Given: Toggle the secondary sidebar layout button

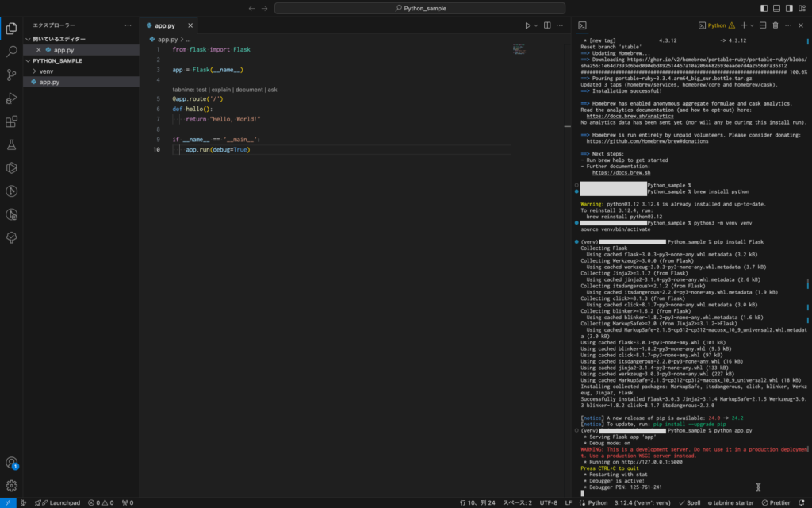Looking at the screenshot, I should [x=789, y=8].
